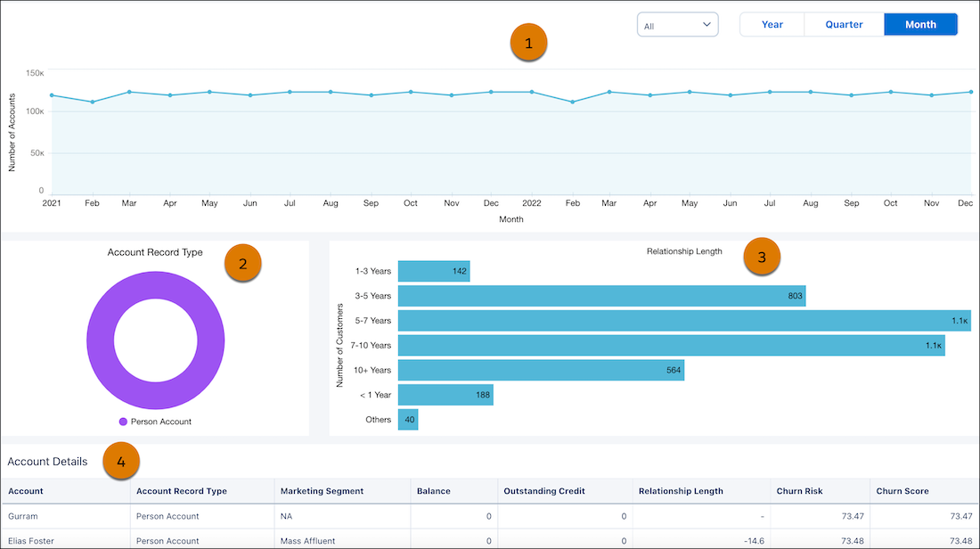Screen dimensions: 980x549
Task: Sort by the Account column header
Action: click(x=27, y=491)
